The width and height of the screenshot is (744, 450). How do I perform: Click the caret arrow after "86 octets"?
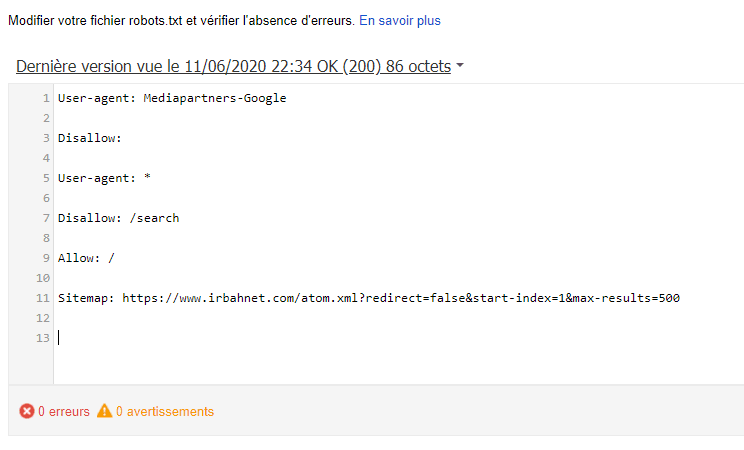(x=460, y=67)
